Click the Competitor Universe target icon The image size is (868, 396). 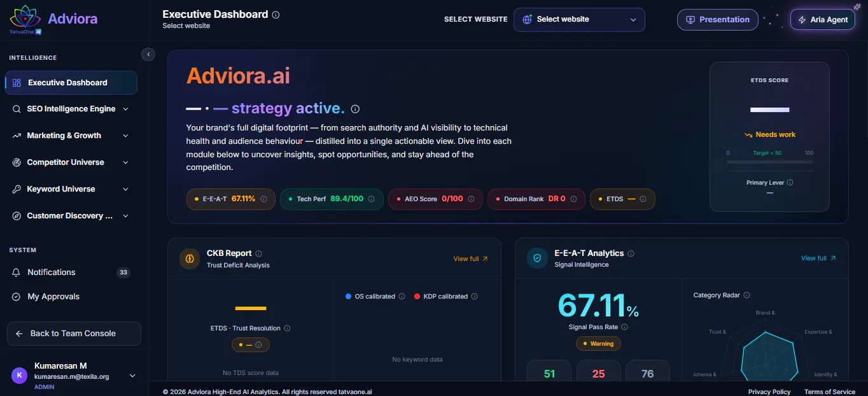(17, 162)
